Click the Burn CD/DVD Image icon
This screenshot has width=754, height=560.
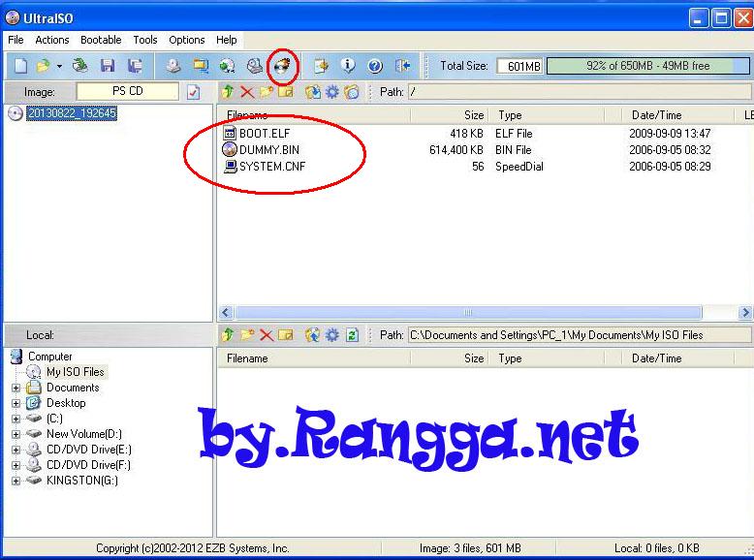[x=282, y=65]
